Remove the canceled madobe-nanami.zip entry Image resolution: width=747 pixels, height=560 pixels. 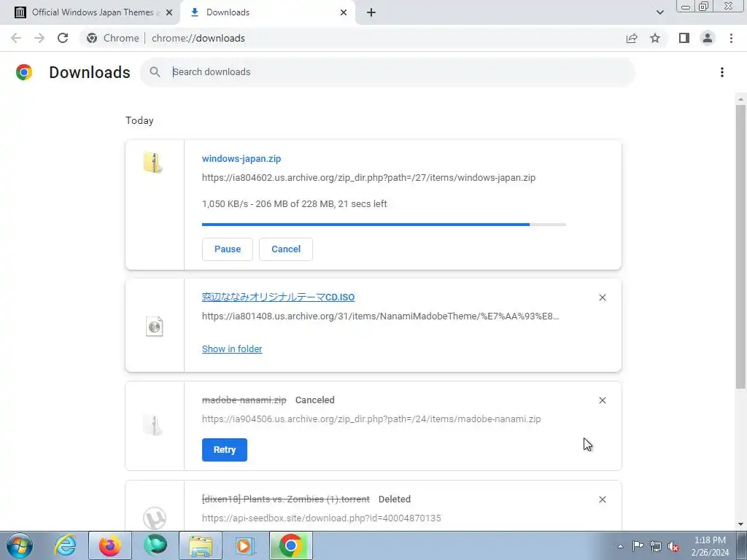click(x=602, y=400)
